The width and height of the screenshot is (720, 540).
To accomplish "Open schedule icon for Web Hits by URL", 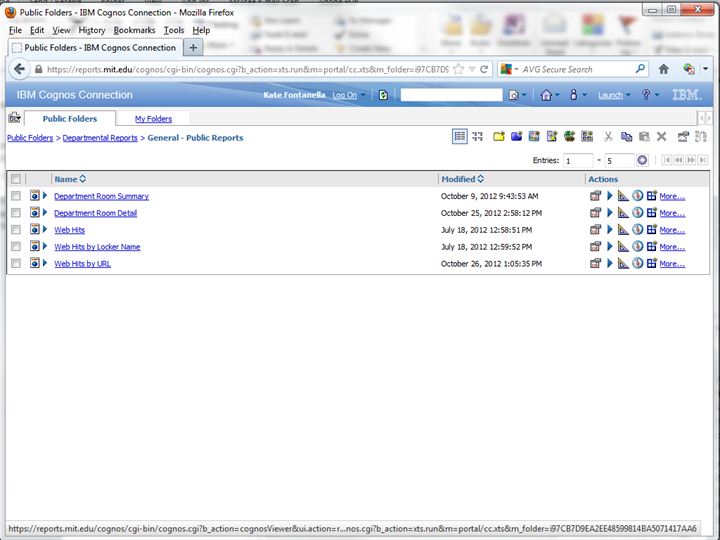I will point(637,264).
